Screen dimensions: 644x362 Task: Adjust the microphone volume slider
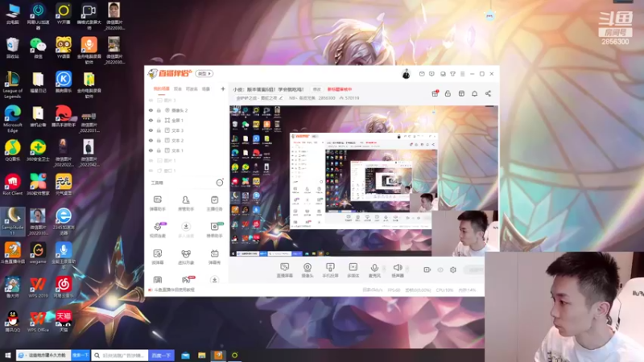pos(385,269)
